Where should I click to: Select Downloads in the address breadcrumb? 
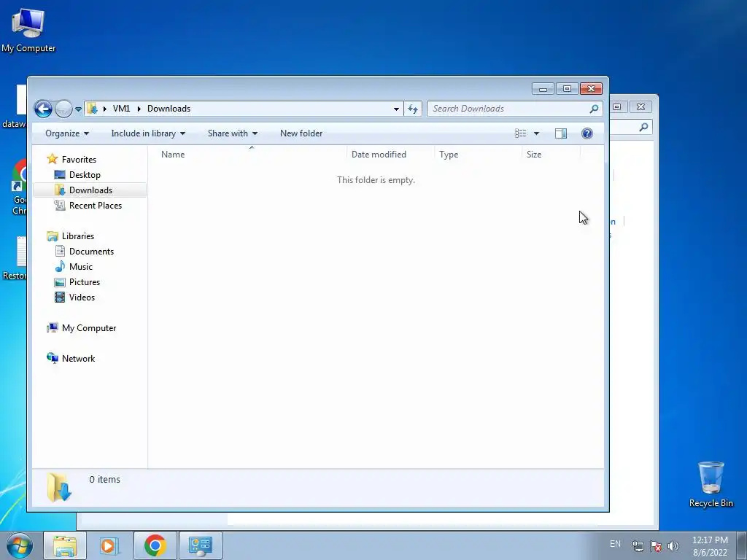click(169, 109)
